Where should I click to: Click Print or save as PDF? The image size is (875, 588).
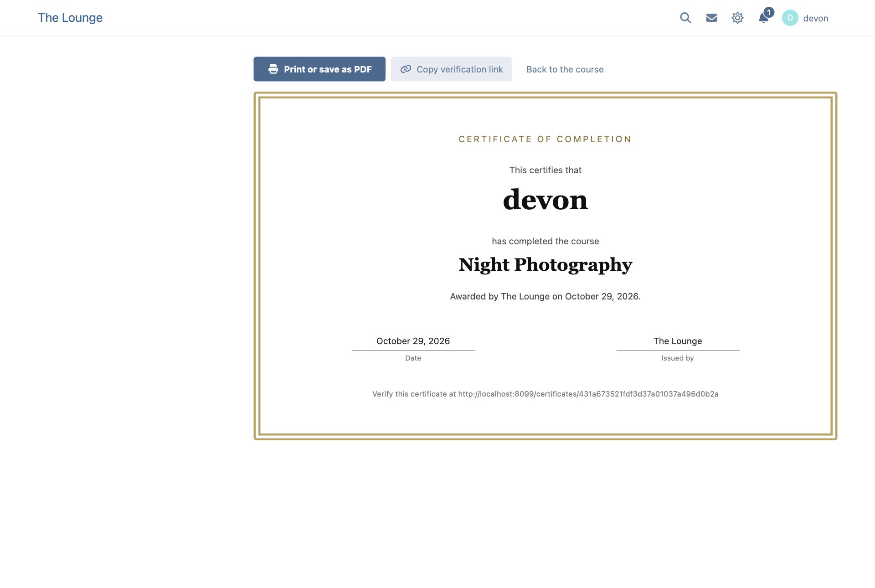pyautogui.click(x=319, y=69)
